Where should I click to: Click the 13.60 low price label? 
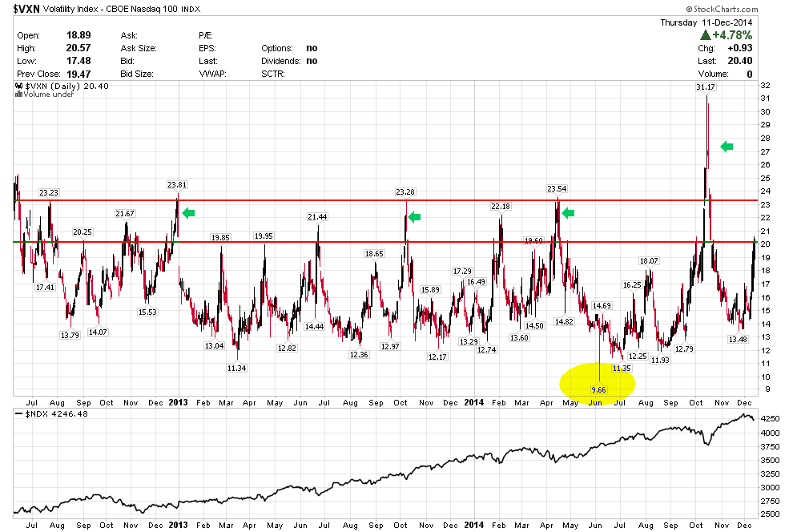[x=519, y=338]
